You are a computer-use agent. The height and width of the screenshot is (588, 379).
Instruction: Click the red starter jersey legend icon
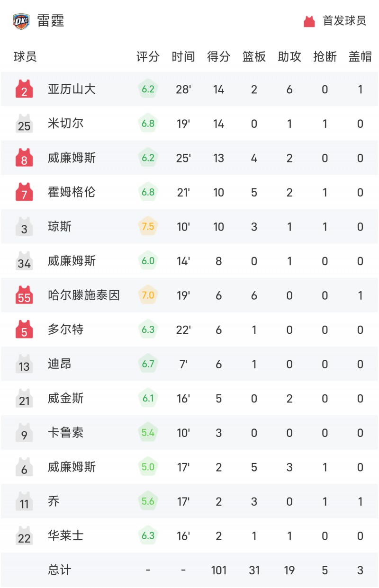(309, 21)
